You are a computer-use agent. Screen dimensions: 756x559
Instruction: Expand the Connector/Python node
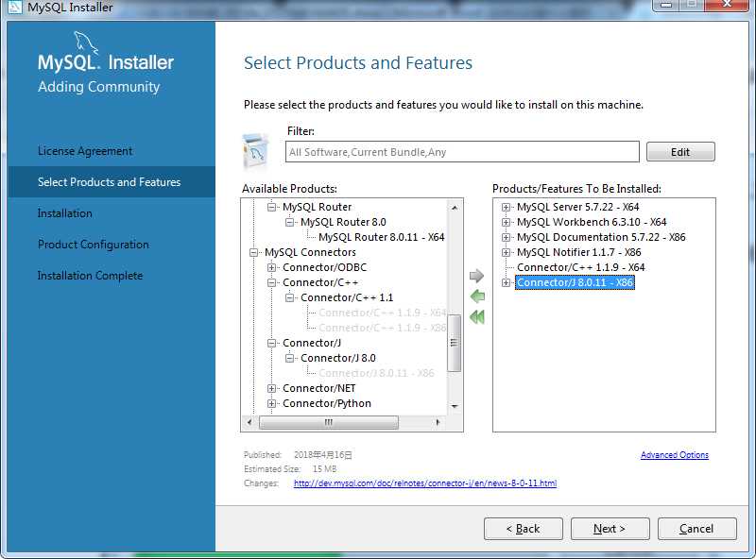[271, 403]
